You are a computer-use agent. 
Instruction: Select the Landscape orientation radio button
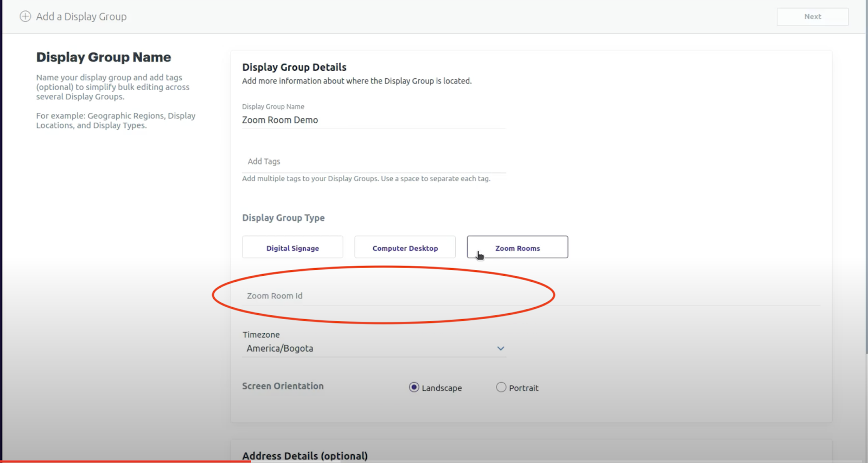click(x=414, y=387)
